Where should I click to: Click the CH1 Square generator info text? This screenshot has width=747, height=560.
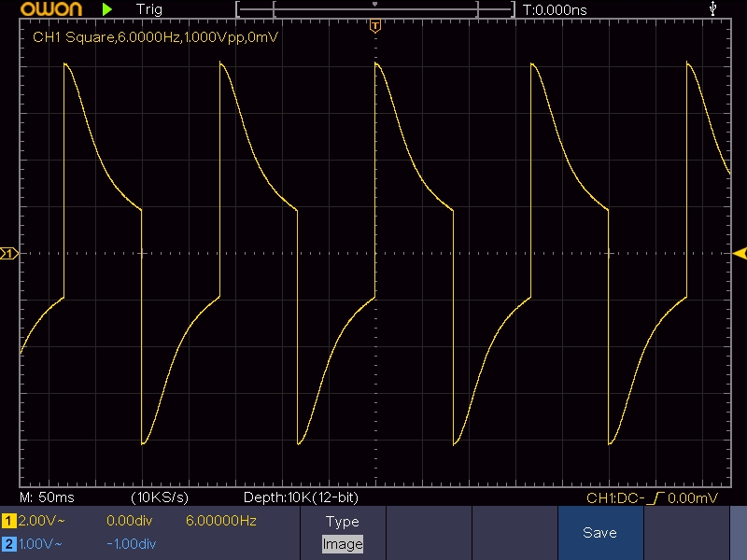click(x=155, y=37)
